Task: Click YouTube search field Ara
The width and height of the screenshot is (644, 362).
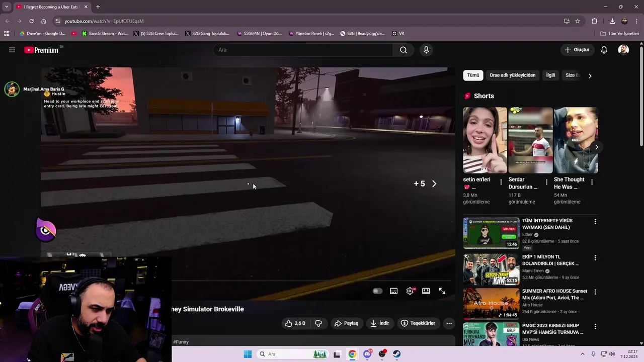Action: (x=303, y=50)
